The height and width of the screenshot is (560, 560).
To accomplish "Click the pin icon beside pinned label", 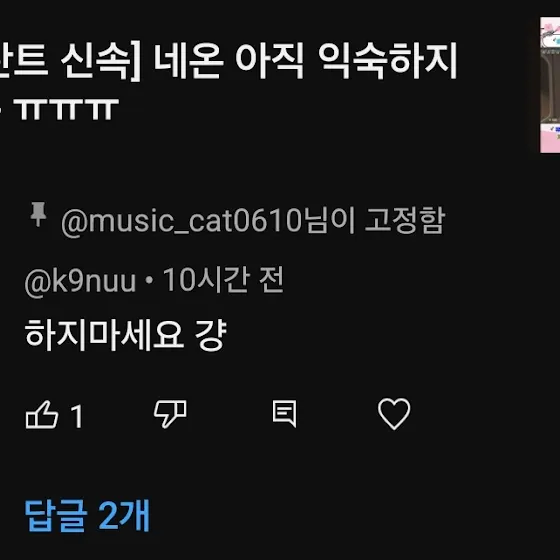I will coord(38,214).
